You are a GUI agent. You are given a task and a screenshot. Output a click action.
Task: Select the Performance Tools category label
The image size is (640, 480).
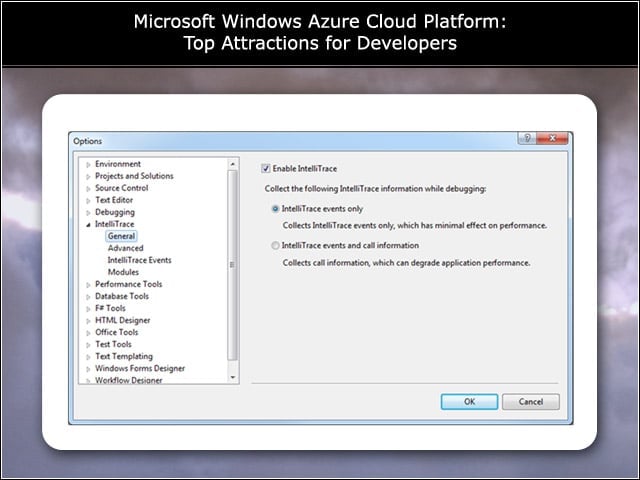129,284
